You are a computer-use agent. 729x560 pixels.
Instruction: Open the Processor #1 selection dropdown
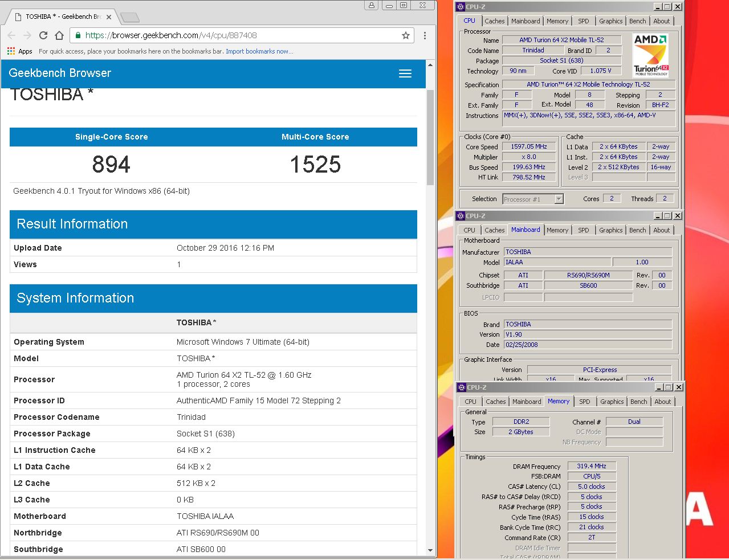(533, 199)
